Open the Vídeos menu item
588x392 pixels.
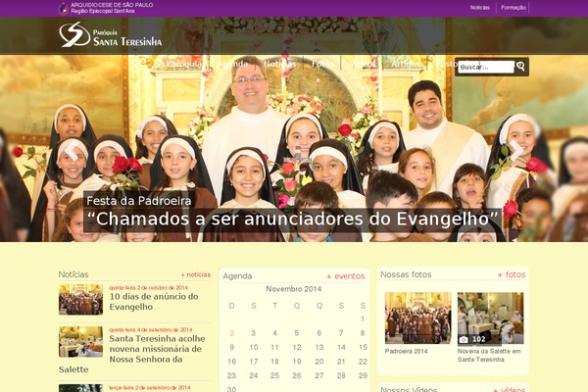[x=363, y=64]
